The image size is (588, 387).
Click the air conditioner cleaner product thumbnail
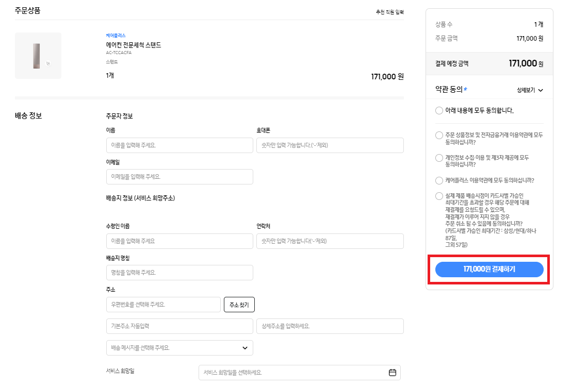tap(38, 56)
